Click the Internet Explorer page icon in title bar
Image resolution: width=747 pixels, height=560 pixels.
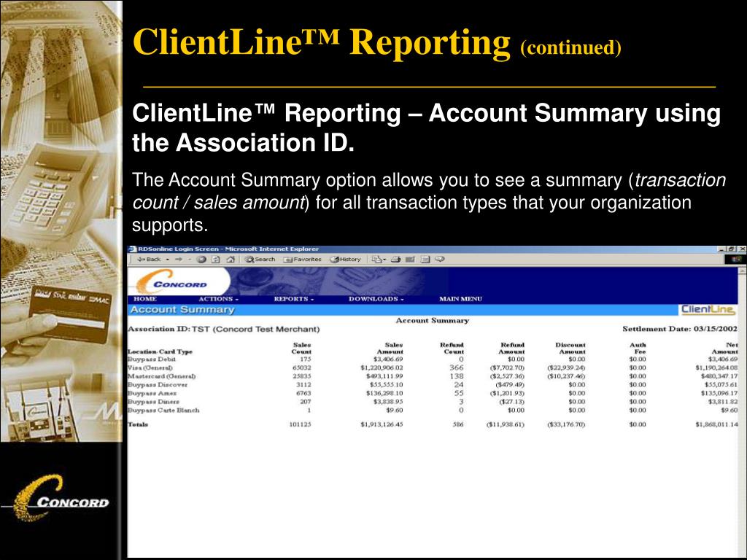tap(133, 249)
